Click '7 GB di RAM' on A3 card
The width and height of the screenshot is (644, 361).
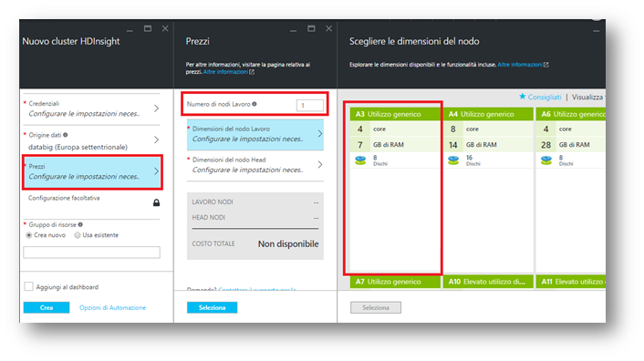(x=394, y=144)
